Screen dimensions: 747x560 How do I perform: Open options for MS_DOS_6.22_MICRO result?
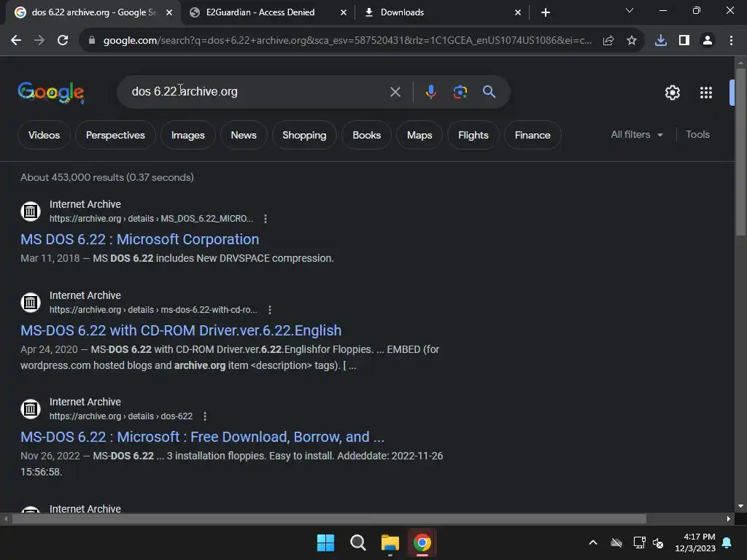pos(266,219)
